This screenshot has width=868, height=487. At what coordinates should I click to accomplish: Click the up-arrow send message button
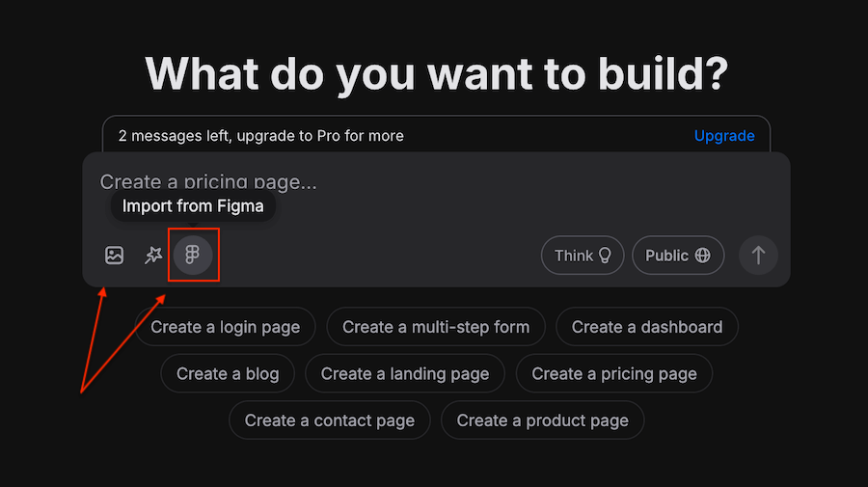point(758,256)
